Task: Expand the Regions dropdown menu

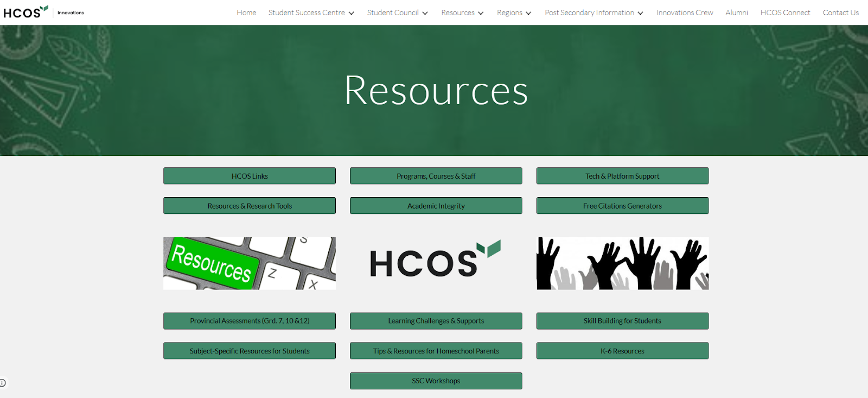Action: 528,13
